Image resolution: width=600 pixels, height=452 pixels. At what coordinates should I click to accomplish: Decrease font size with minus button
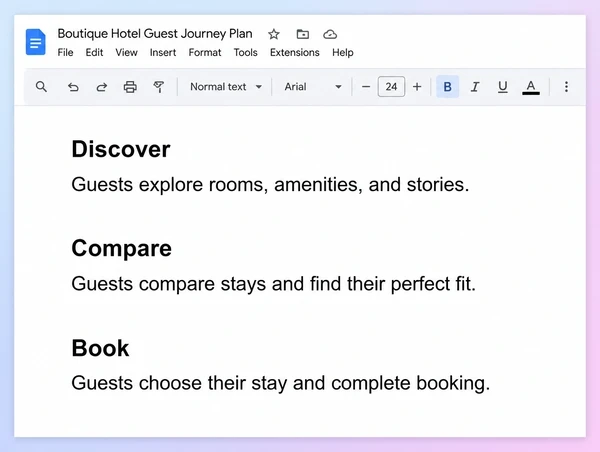tap(366, 87)
